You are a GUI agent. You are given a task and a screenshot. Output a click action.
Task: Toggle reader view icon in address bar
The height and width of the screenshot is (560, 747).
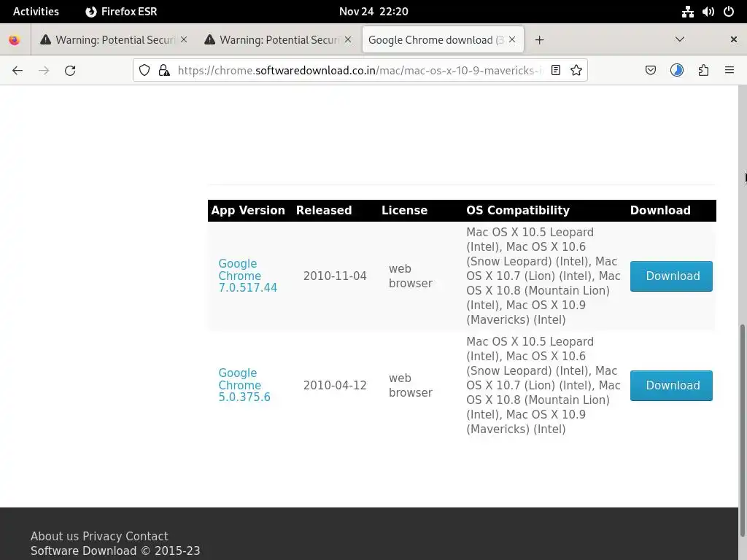tap(555, 71)
